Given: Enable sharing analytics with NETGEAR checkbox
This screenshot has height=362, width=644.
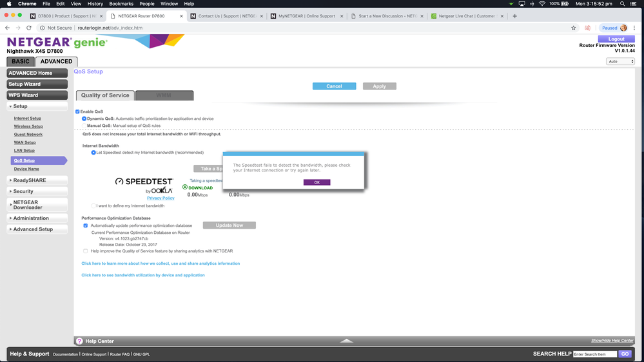Looking at the screenshot, I should point(86,251).
